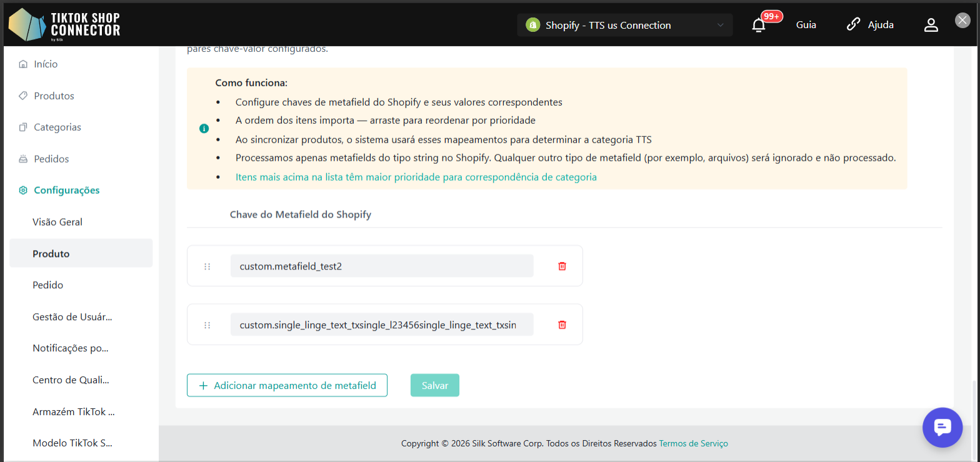Go to Categorias in sidebar
Screen dimensions: 980x462
click(x=57, y=127)
